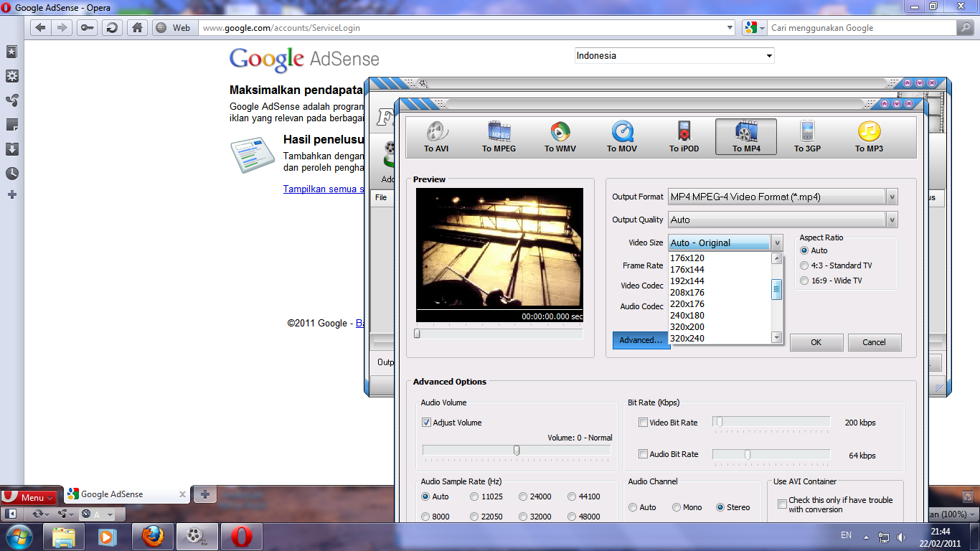Confirm settings with the OK button
Viewport: 980px width, 551px height.
point(816,342)
